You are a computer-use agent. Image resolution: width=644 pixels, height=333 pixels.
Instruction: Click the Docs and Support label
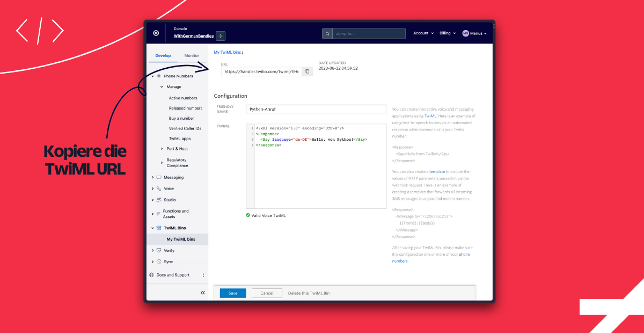(173, 275)
